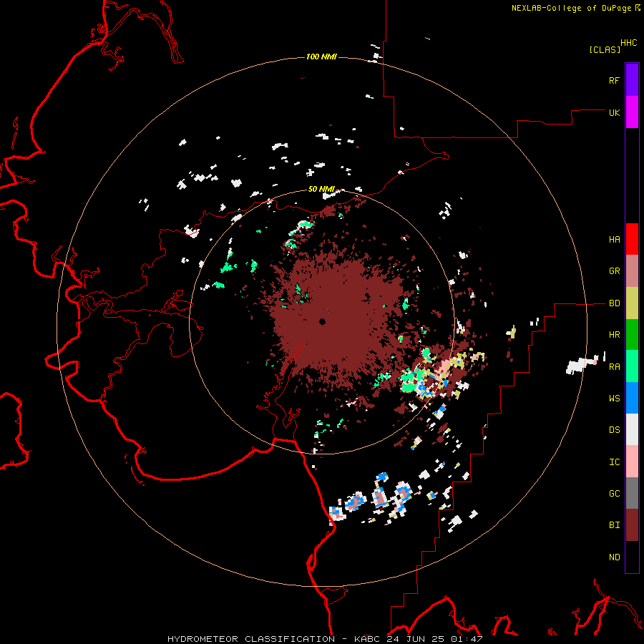Select the BD text label in the legend
The image size is (644, 644).
[615, 303]
